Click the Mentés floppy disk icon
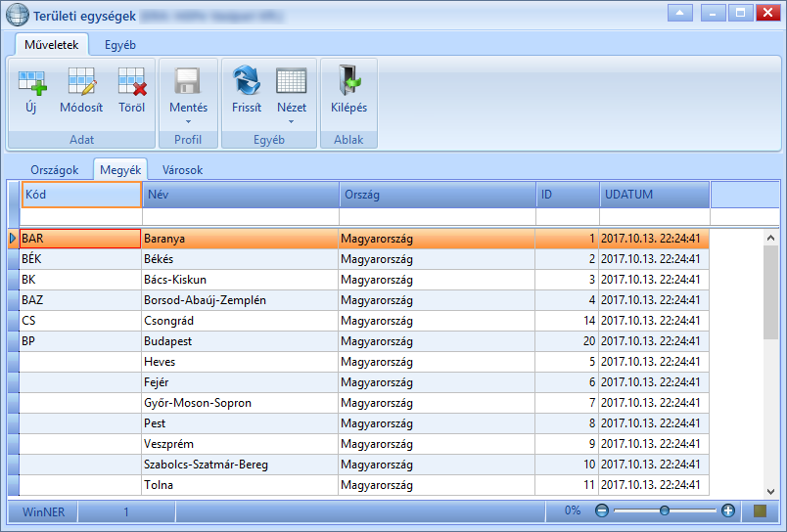The height and width of the screenshot is (532, 787). [188, 81]
